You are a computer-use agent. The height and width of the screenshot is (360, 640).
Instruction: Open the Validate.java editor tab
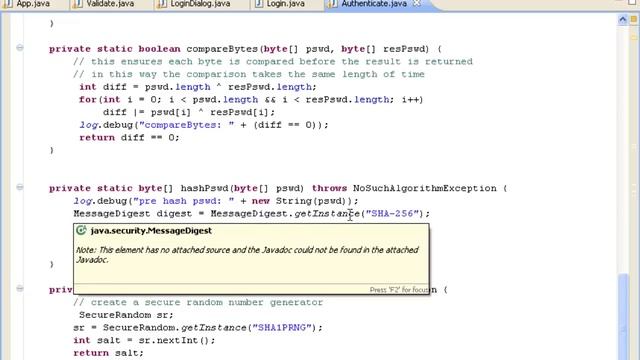coord(110,4)
